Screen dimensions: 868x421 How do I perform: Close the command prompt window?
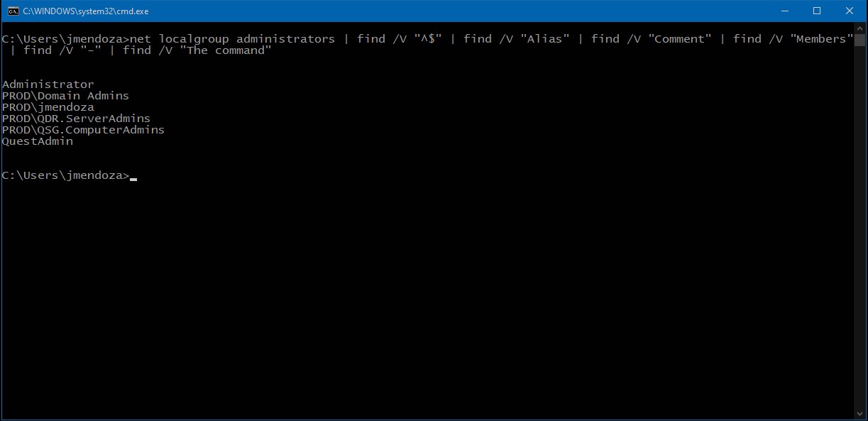pos(850,11)
